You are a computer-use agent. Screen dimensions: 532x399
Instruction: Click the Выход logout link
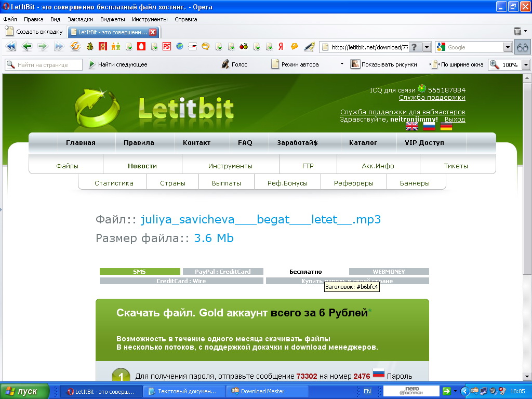click(455, 119)
